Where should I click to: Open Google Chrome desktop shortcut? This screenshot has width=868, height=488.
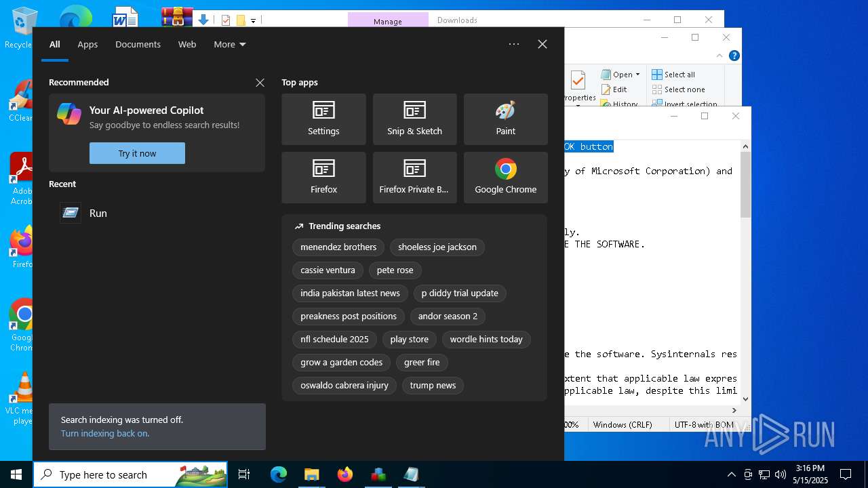pyautogui.click(x=22, y=325)
